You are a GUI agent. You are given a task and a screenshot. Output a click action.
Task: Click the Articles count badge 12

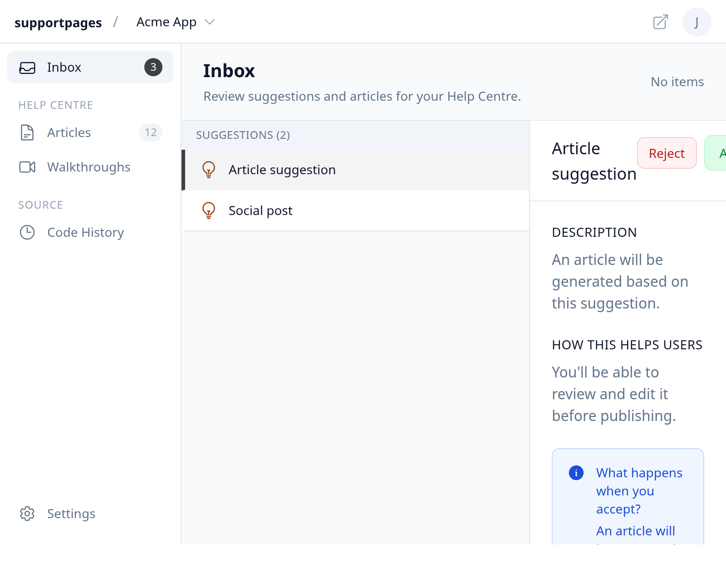tap(151, 132)
